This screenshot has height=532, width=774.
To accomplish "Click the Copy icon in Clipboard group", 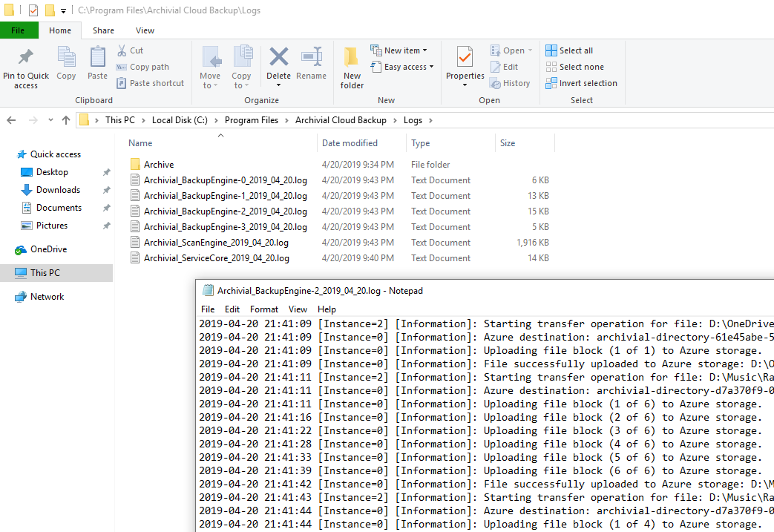I will point(66,56).
